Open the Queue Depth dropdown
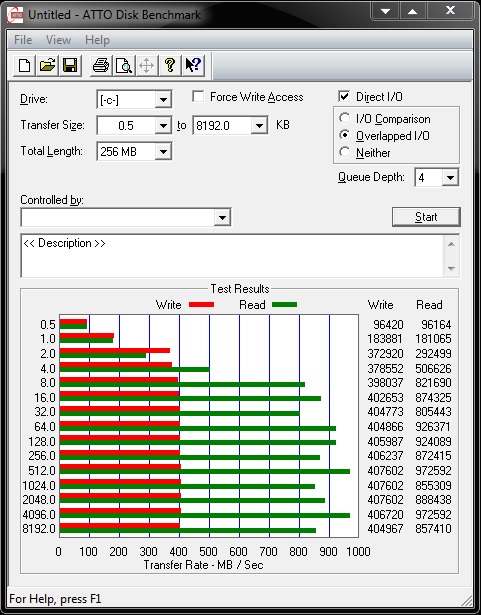The width and height of the screenshot is (481, 615). (450, 178)
